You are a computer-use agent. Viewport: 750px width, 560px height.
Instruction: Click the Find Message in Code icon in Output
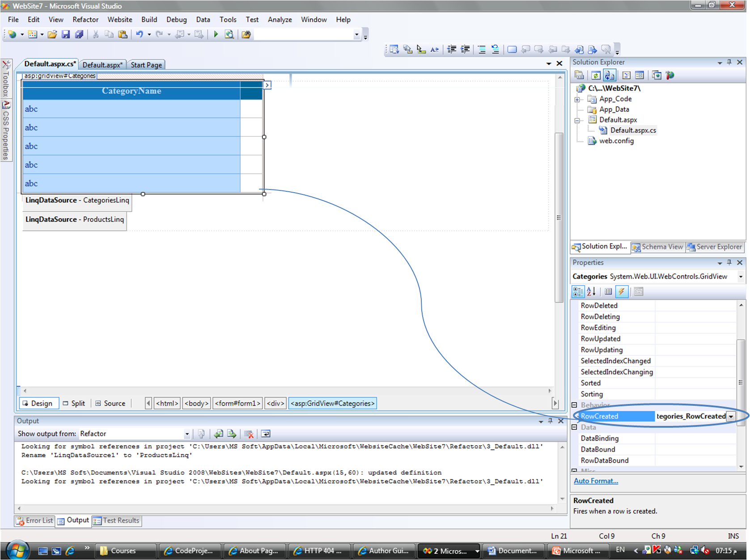201,434
